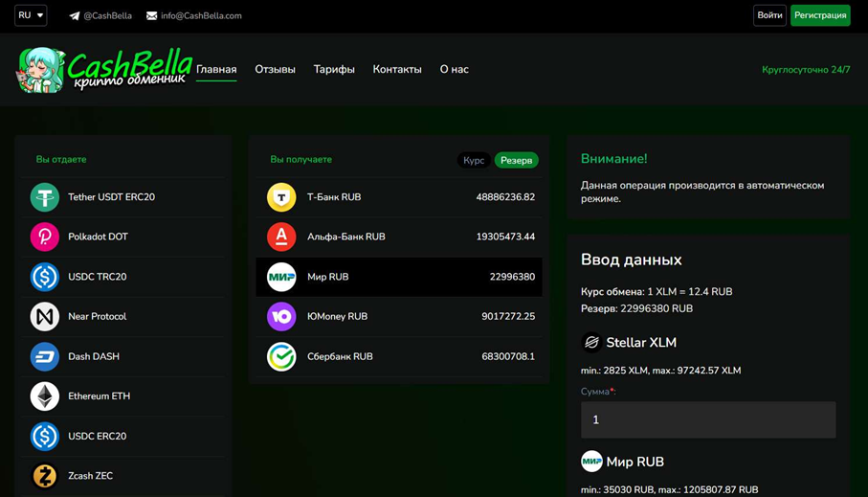This screenshot has height=497, width=868.
Task: Open the @CashBella Telegram link
Action: pos(100,15)
